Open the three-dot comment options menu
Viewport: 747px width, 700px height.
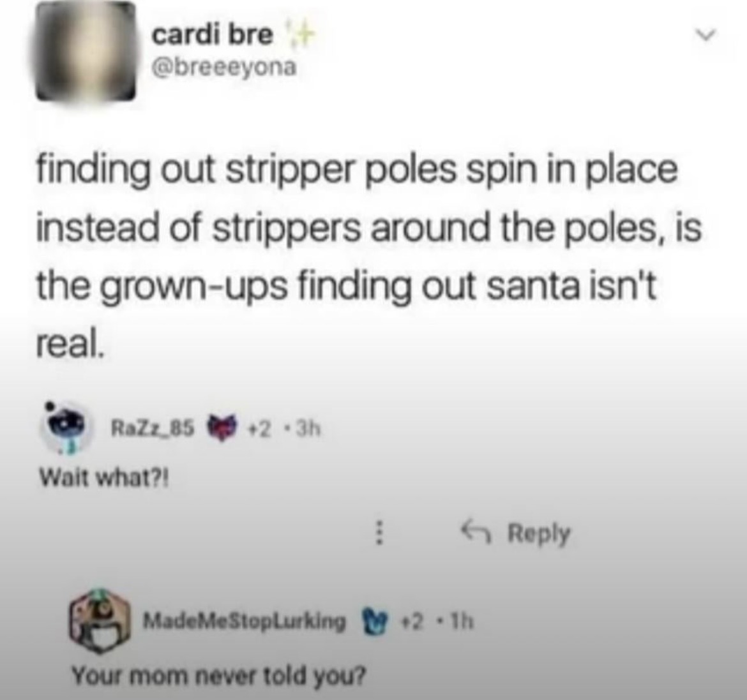coord(379,532)
